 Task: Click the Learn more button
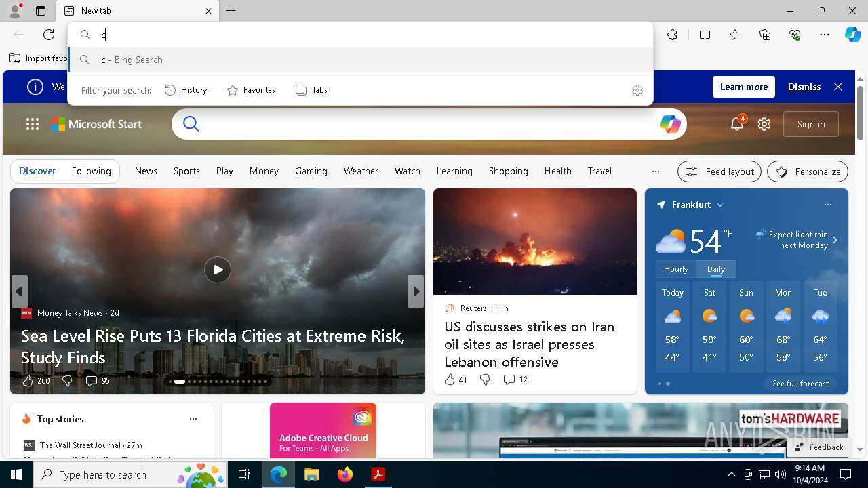(744, 87)
